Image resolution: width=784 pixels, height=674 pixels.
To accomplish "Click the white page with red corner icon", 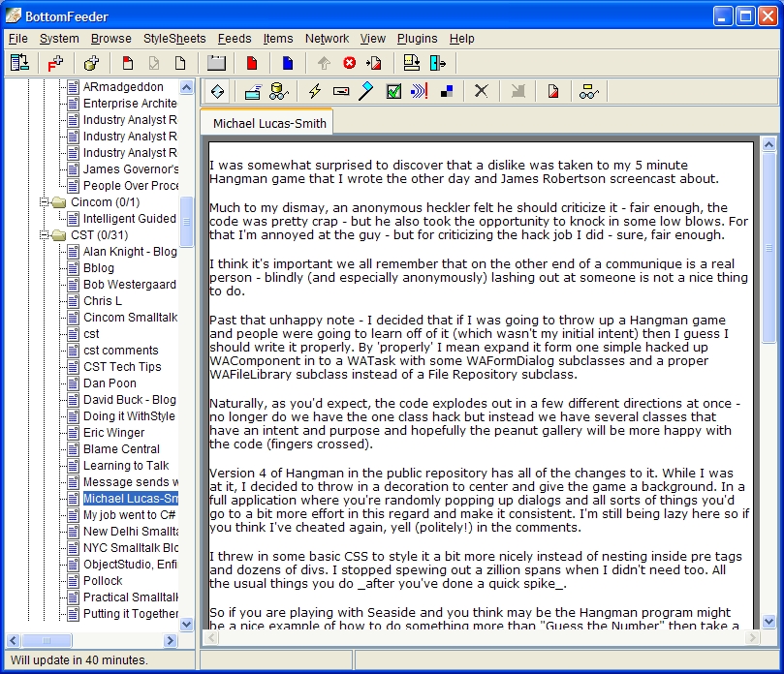I will [128, 63].
